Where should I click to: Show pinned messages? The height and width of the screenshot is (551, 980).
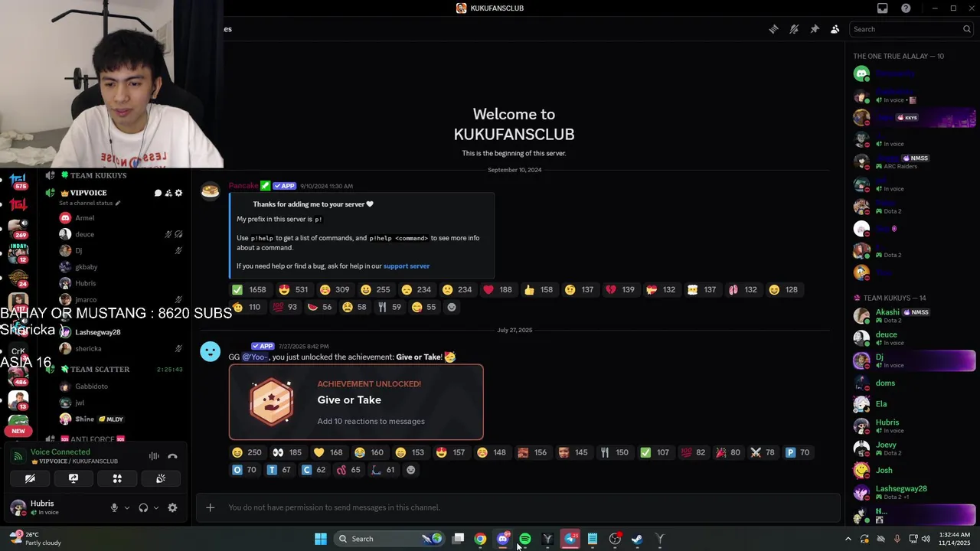pyautogui.click(x=815, y=29)
